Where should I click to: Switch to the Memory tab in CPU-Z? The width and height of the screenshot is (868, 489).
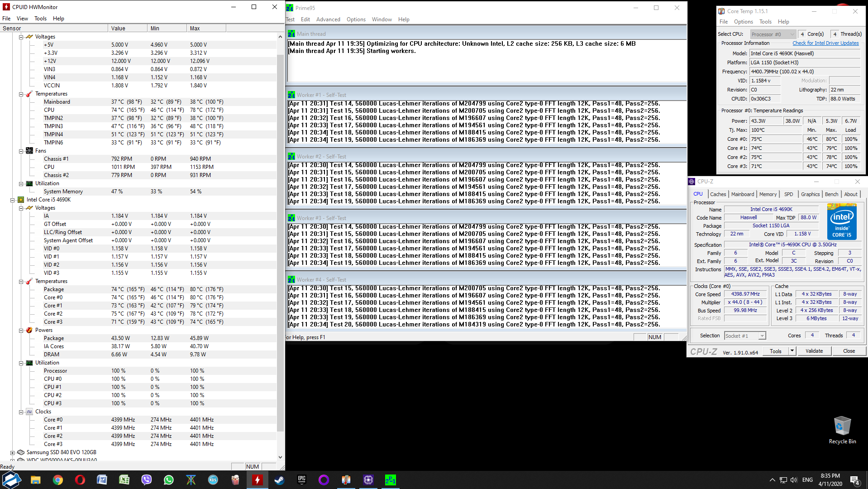point(768,194)
